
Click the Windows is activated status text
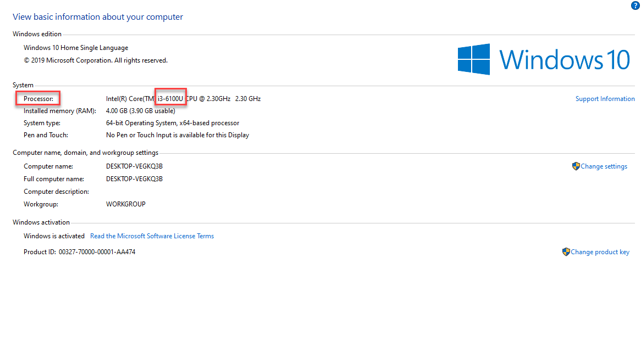click(54, 236)
